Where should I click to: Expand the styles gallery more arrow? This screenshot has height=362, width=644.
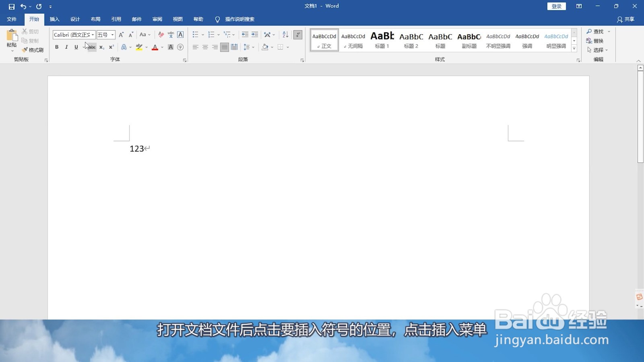[574, 49]
